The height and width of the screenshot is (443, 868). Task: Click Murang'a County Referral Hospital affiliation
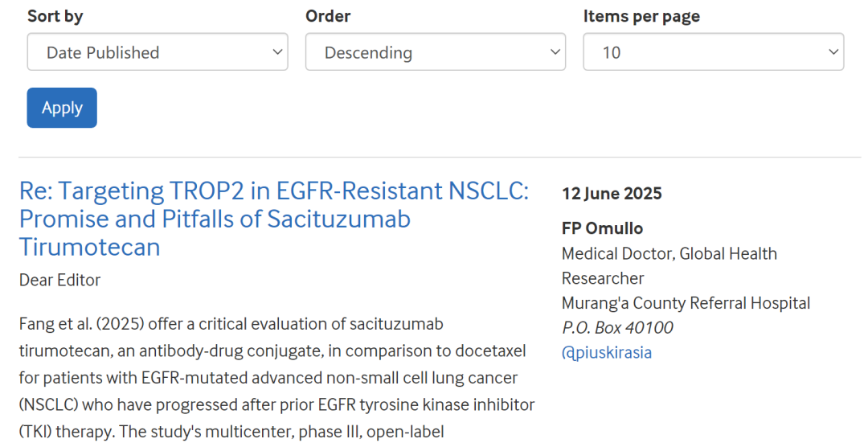686,303
